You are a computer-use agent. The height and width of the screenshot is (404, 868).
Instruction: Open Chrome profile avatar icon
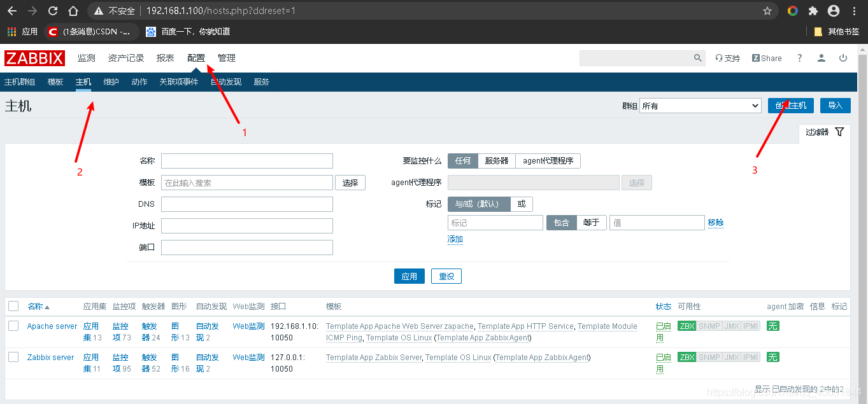point(834,11)
